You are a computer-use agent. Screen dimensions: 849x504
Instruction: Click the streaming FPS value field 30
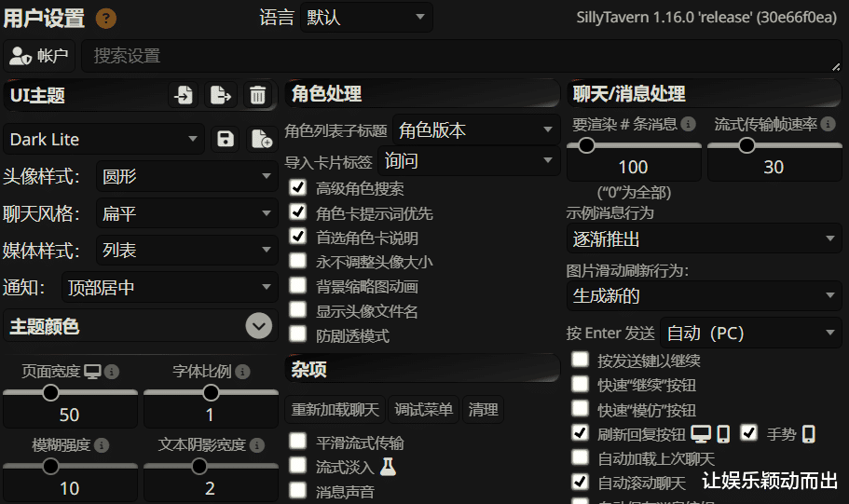coord(774,167)
